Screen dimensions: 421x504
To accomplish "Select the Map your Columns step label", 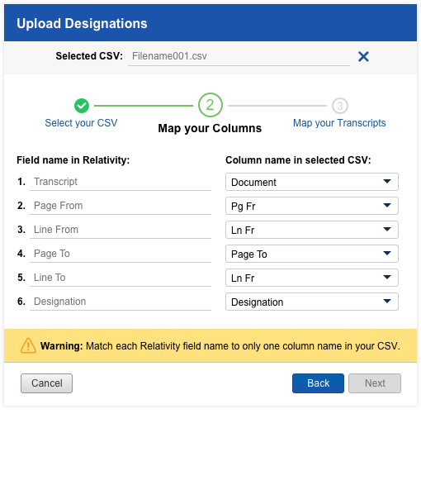I will (210, 128).
